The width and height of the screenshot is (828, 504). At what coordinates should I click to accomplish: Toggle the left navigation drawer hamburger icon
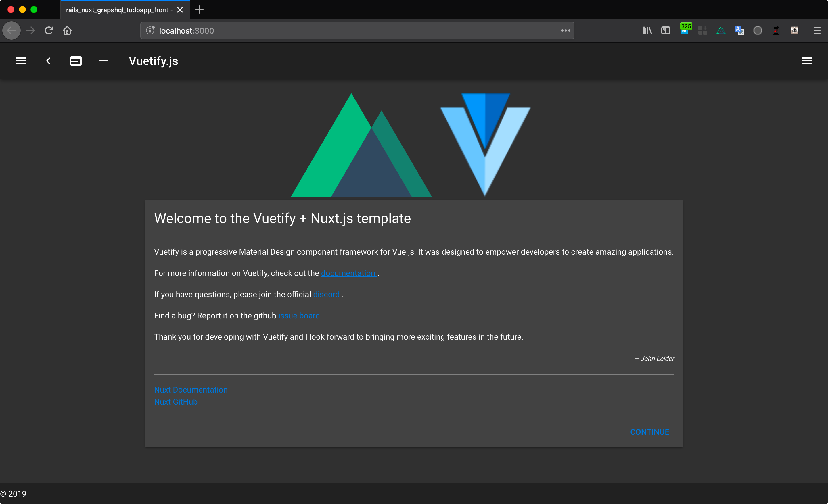point(20,61)
